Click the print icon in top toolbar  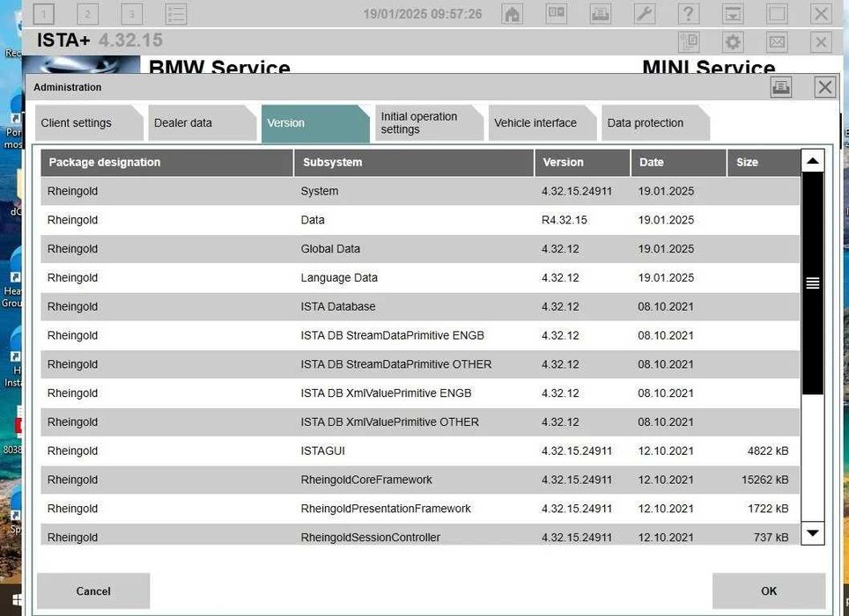pos(601,14)
